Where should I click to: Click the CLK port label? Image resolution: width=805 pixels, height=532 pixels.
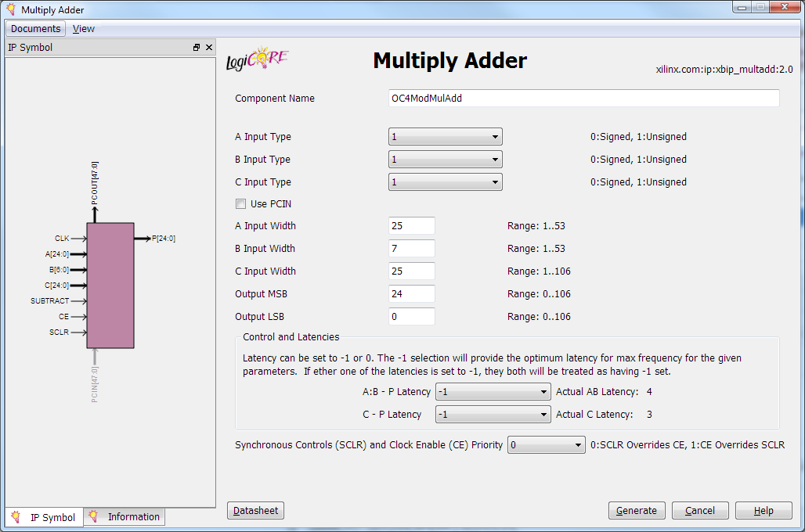[x=62, y=239]
